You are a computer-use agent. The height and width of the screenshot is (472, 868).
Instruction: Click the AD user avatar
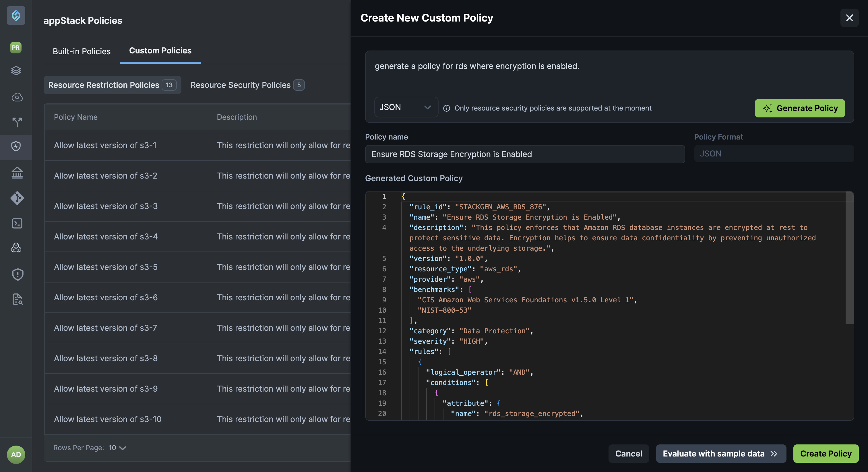[15, 454]
